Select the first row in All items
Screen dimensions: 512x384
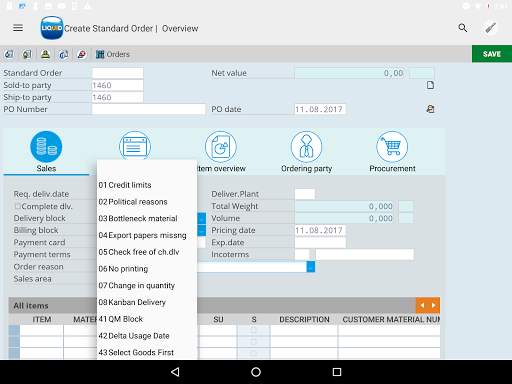click(x=14, y=330)
